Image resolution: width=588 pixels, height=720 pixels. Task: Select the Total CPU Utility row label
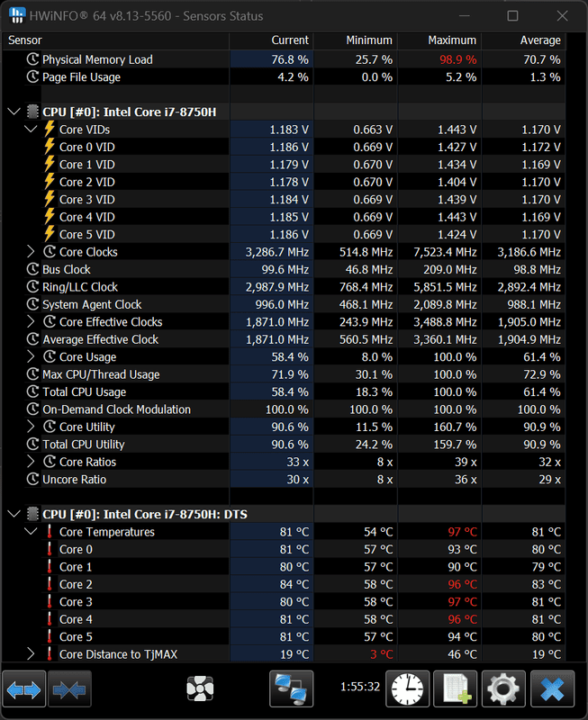[84, 444]
